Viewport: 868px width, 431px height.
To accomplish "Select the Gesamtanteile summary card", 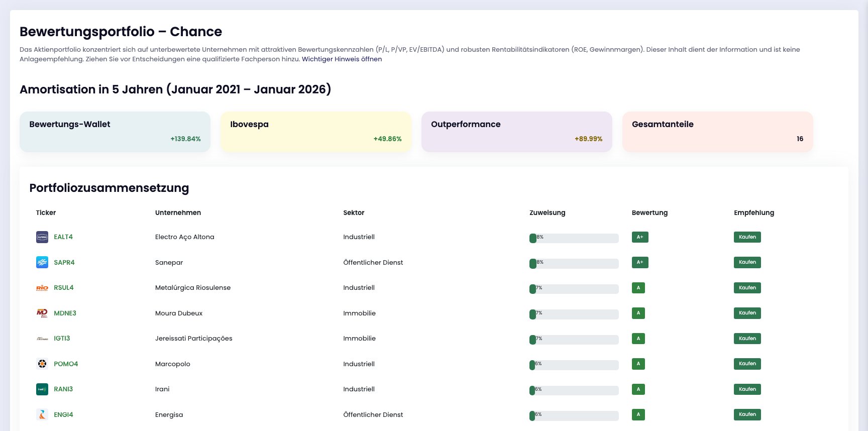I will tap(718, 132).
